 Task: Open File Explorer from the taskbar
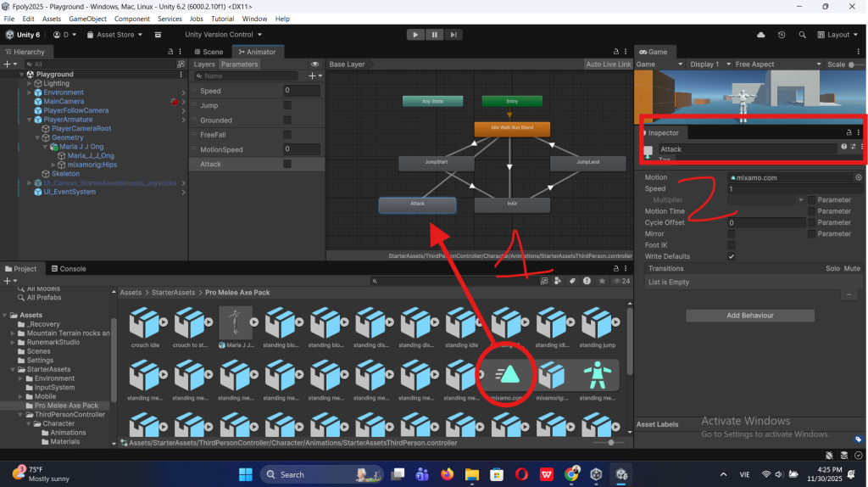click(472, 474)
